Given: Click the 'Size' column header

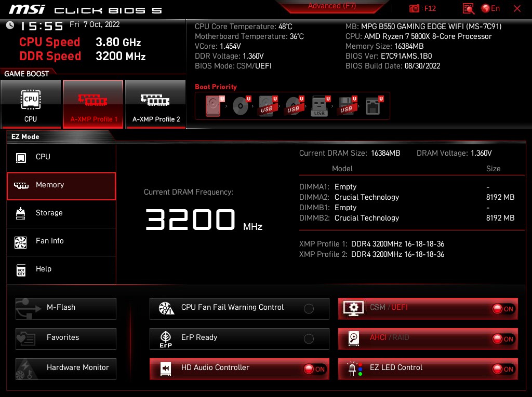Looking at the screenshot, I should click(494, 169).
